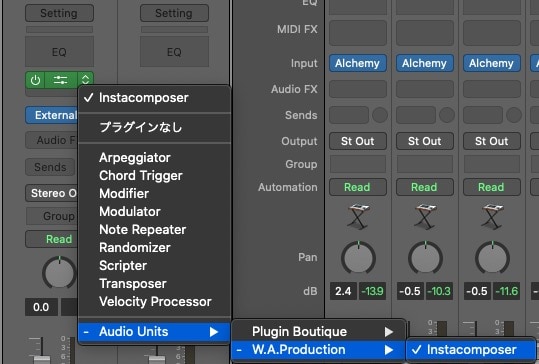The image size is (539, 364).
Task: Select Chord Trigger from the menu
Action: point(154,176)
